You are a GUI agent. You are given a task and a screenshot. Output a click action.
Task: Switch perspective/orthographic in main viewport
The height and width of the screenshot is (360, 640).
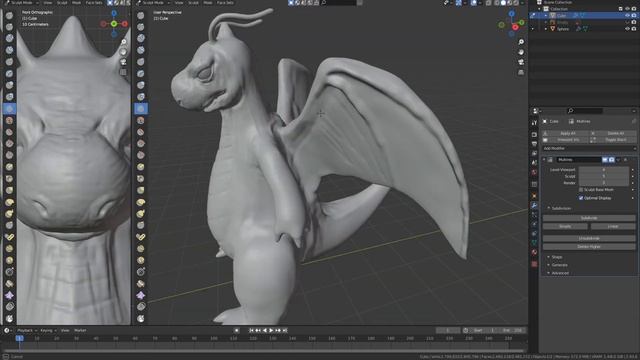click(x=521, y=72)
